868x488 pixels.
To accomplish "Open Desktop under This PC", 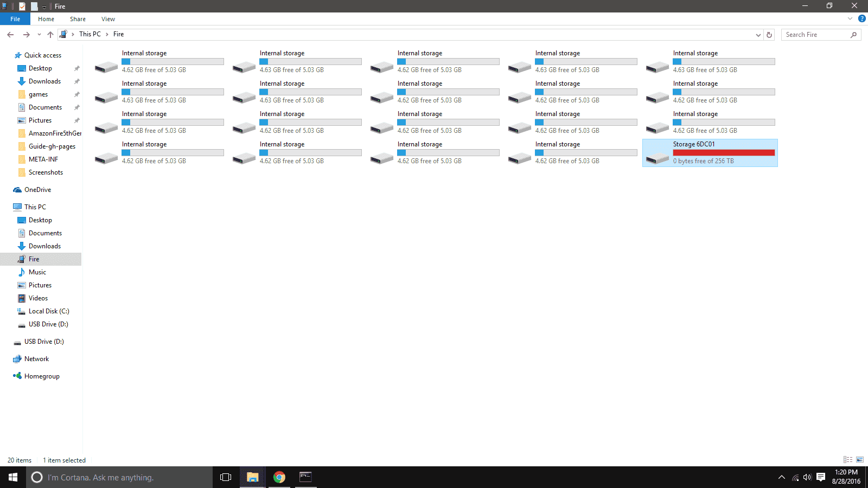I will pos(40,220).
